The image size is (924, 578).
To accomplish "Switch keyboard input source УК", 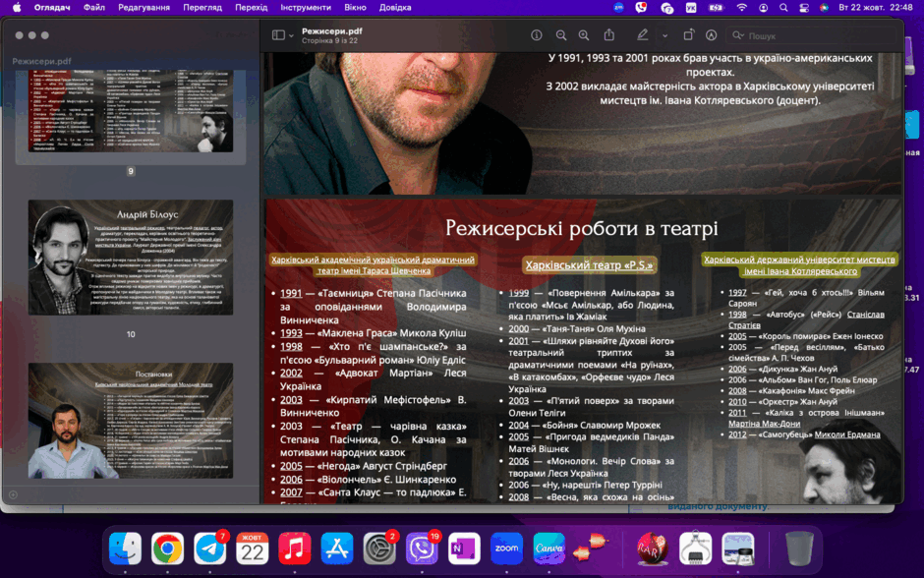I will pyautogui.click(x=691, y=8).
